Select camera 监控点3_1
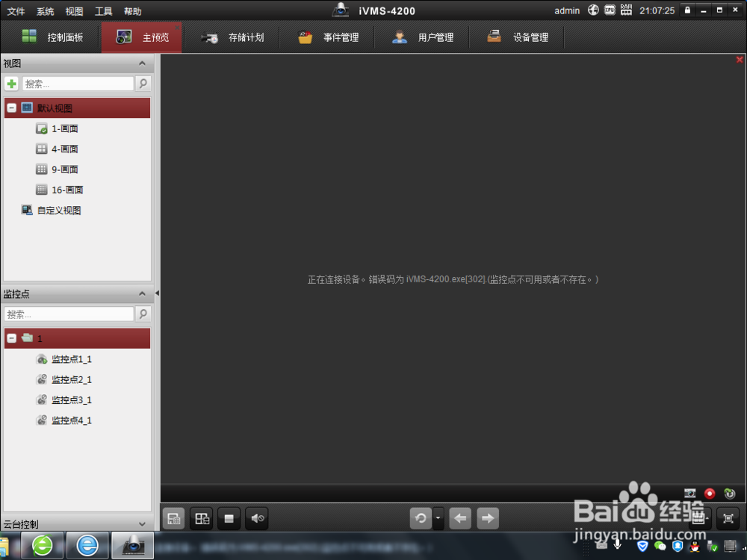 coord(63,400)
